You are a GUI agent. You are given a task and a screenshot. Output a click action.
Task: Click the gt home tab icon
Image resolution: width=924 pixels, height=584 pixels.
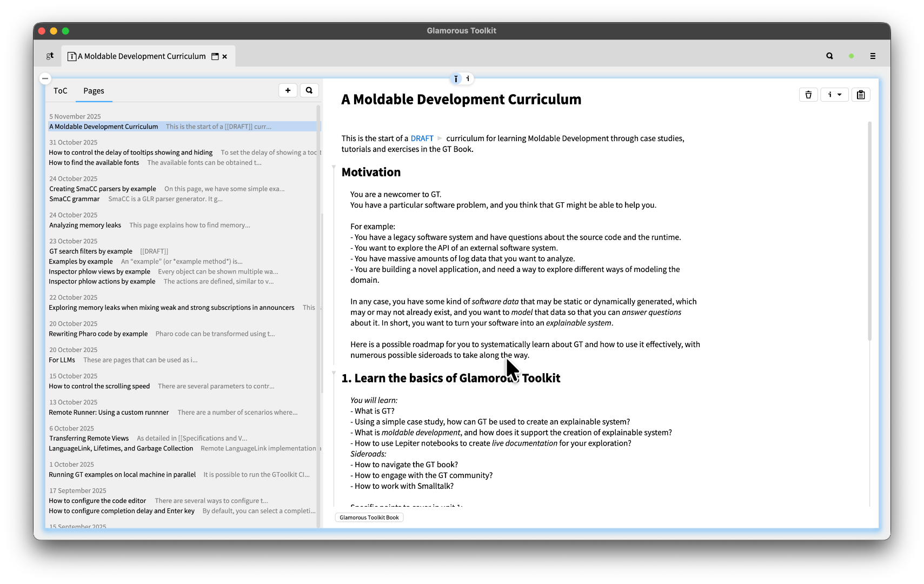(x=50, y=56)
